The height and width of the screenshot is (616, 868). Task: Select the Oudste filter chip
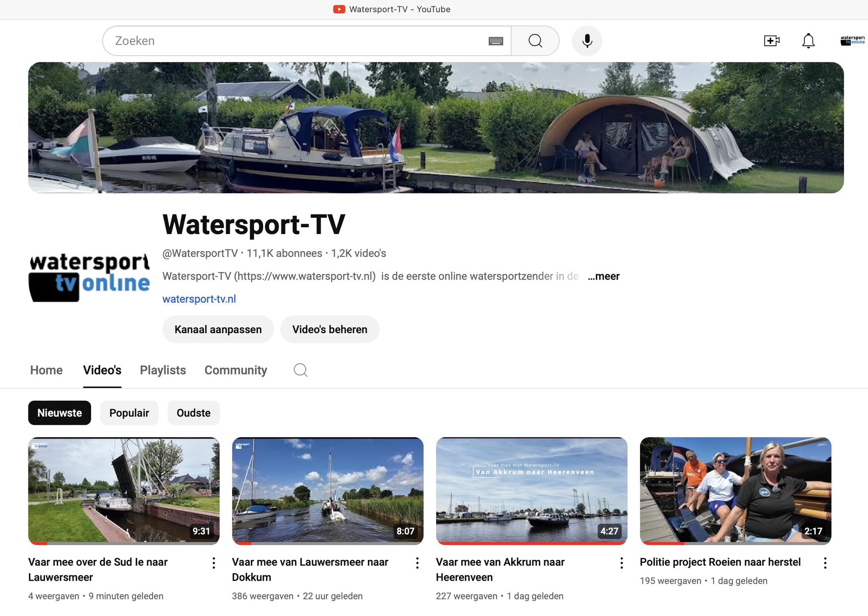point(193,413)
